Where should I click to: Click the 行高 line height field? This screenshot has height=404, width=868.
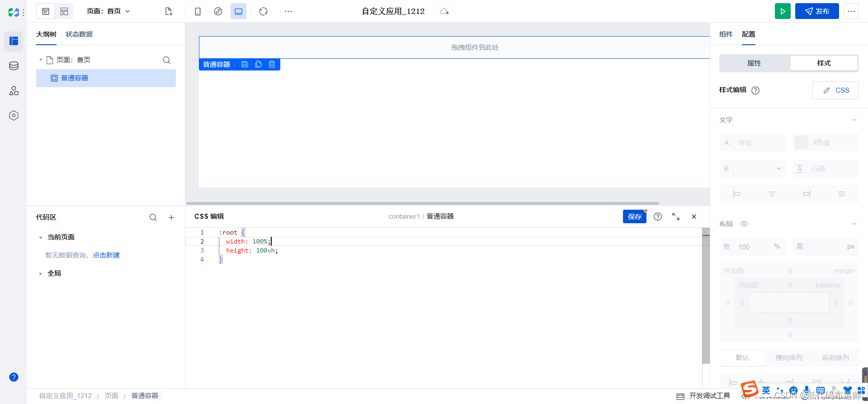click(x=833, y=169)
